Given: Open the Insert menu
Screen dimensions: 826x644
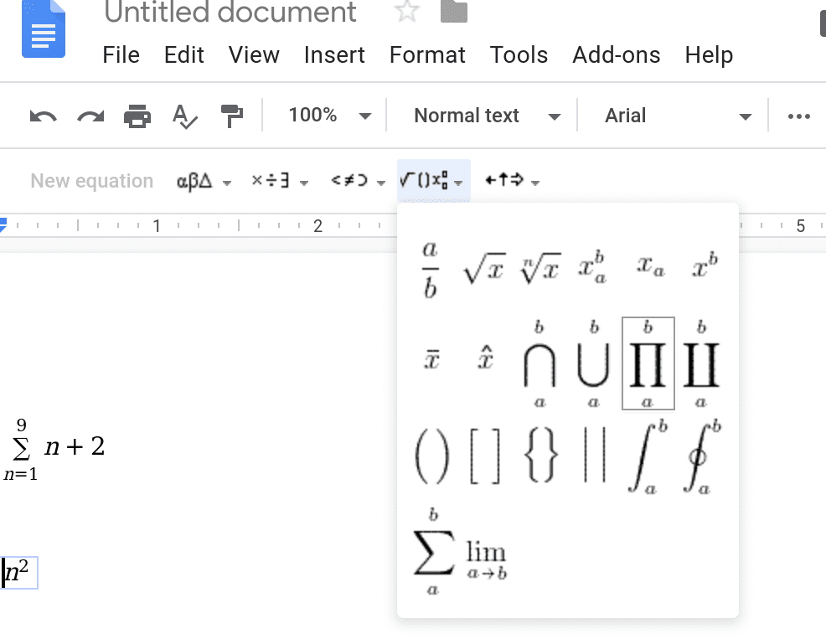Looking at the screenshot, I should pos(334,55).
